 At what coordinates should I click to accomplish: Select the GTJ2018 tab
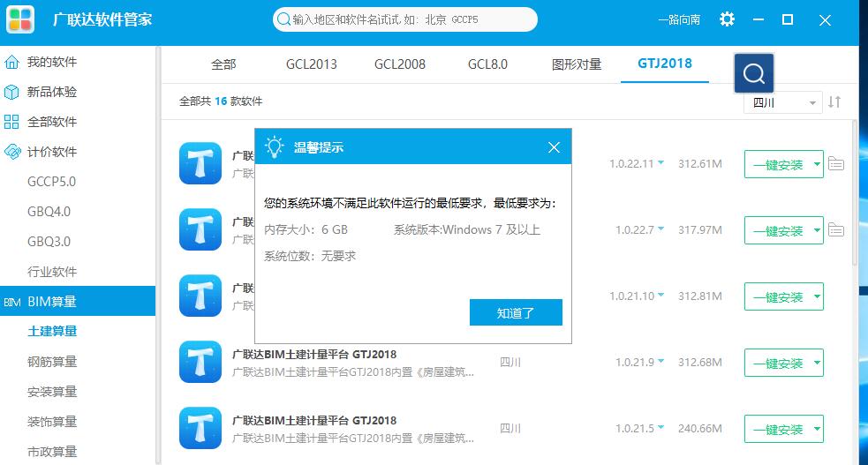pos(665,64)
